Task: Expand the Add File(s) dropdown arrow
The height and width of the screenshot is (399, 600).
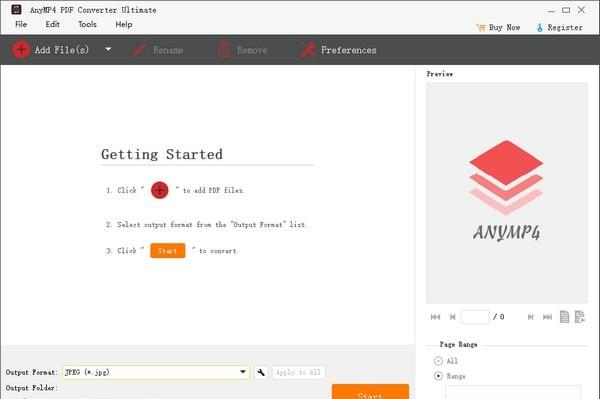Action: point(108,50)
